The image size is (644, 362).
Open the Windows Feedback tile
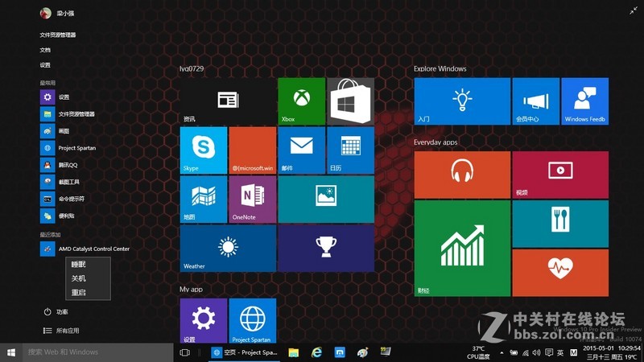pos(585,101)
